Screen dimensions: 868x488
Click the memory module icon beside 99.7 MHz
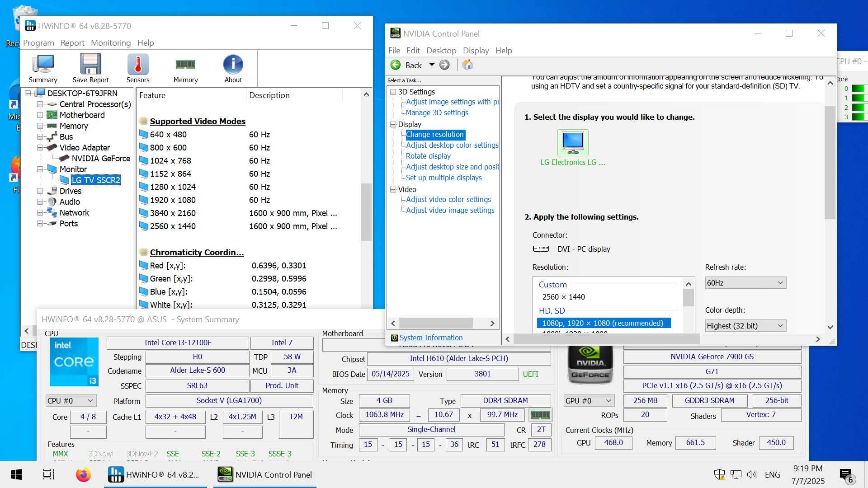tap(540, 415)
